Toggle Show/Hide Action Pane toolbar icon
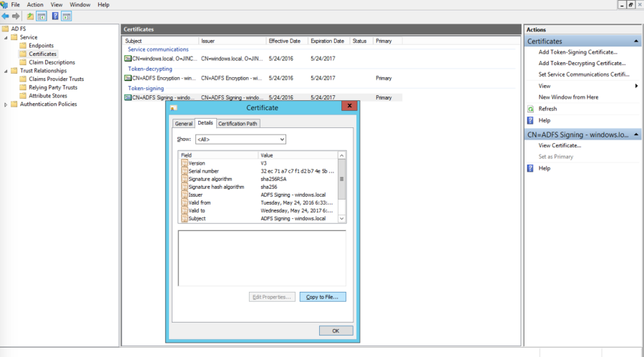 coord(67,16)
